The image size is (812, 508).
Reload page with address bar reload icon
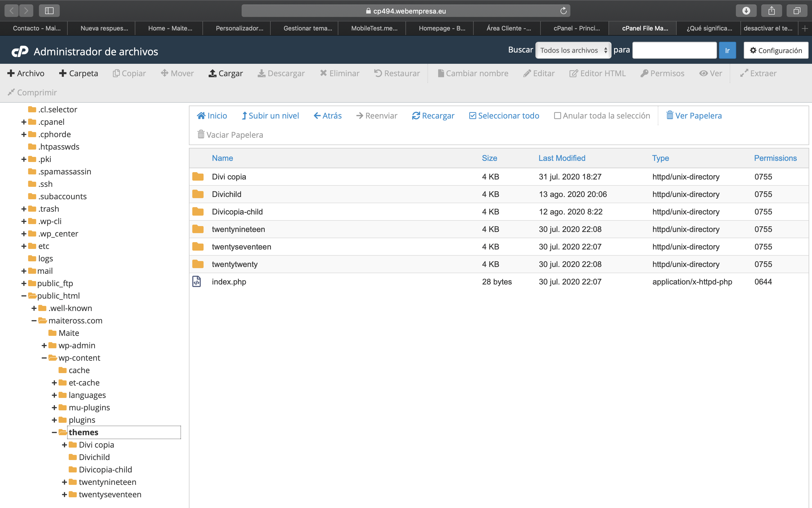(563, 11)
